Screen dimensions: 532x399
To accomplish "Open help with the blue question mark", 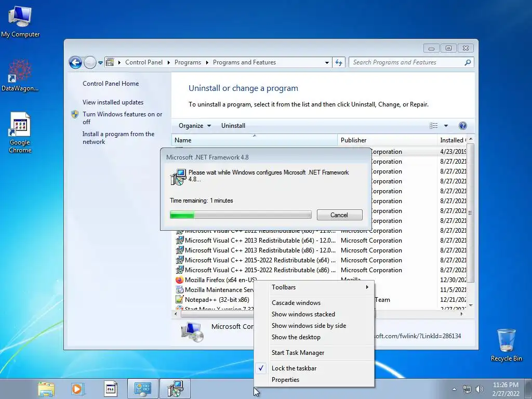I will point(462,126).
